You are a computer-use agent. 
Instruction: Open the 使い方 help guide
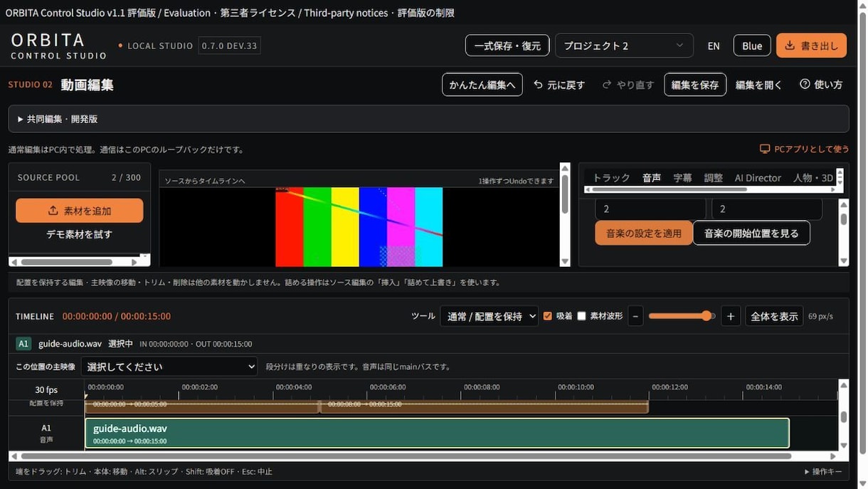tap(821, 85)
